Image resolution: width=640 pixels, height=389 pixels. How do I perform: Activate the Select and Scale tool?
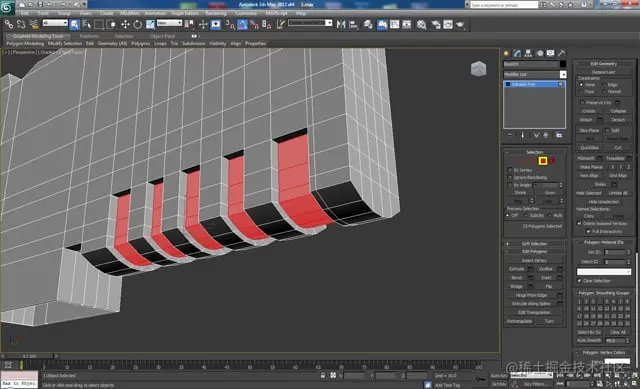(x=150, y=24)
